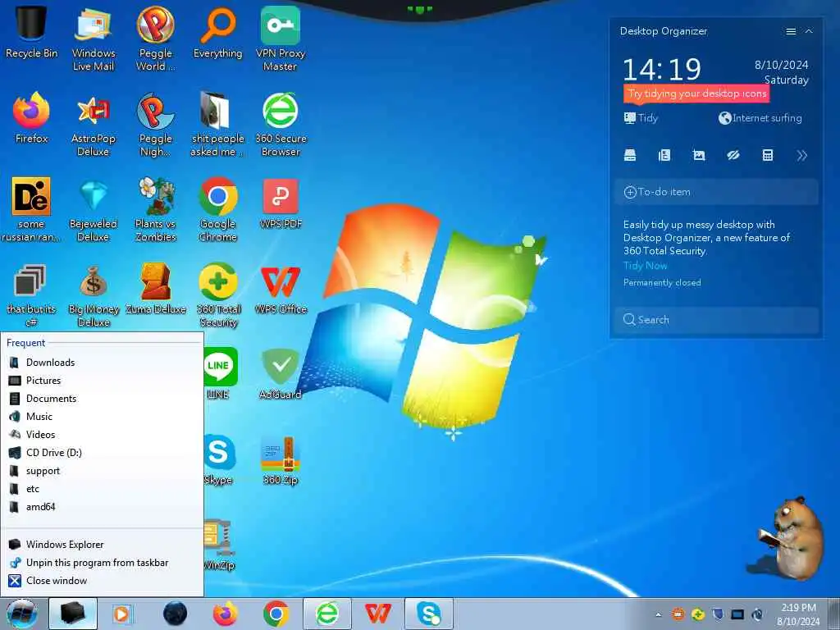Click the Try tidying your desktop icons banner

click(x=696, y=94)
